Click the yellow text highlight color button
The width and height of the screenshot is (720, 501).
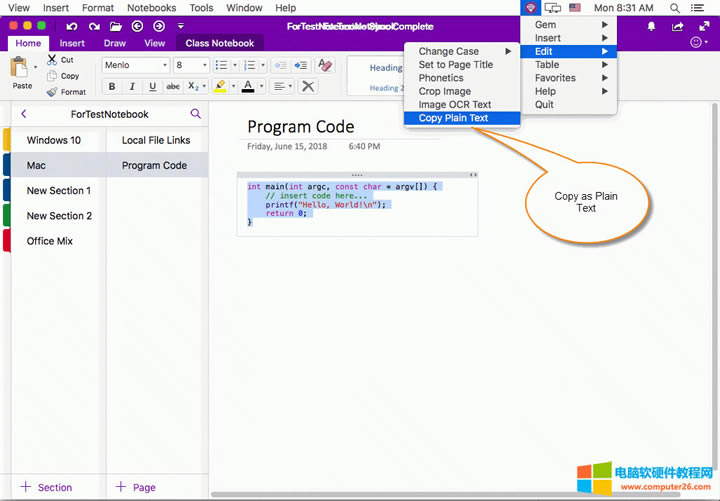pos(219,87)
